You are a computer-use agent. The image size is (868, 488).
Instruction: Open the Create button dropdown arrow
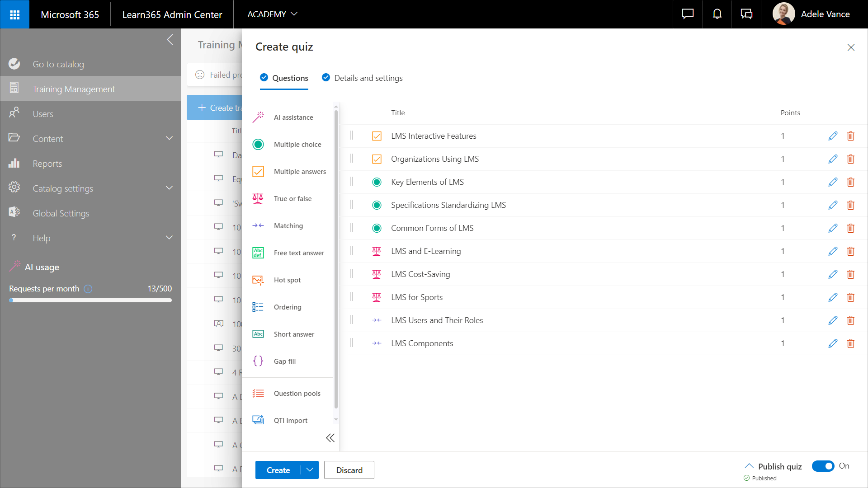tap(310, 470)
